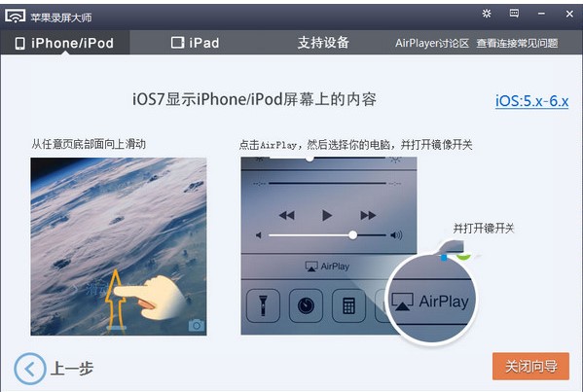Open the AirPlayer讨论区 link

click(432, 44)
